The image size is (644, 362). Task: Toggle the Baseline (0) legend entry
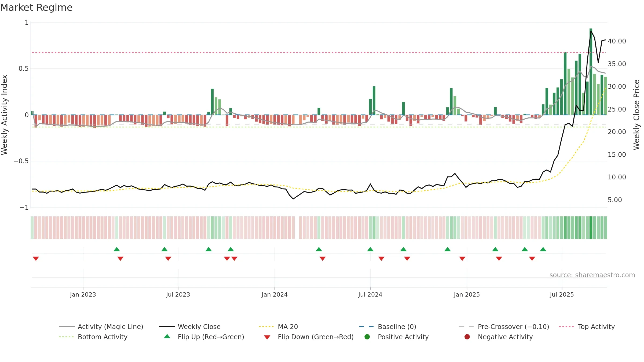(387, 327)
